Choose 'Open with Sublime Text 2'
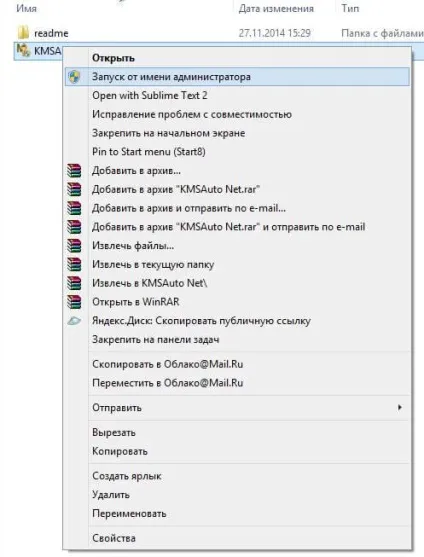 (x=237, y=96)
